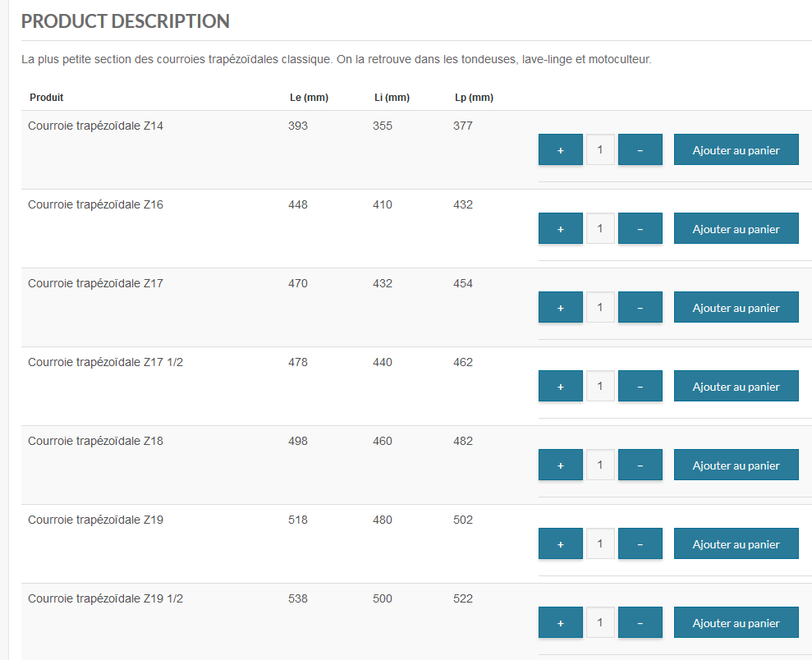Click quantity field for Z16 belt
812x660 pixels.
[600, 229]
